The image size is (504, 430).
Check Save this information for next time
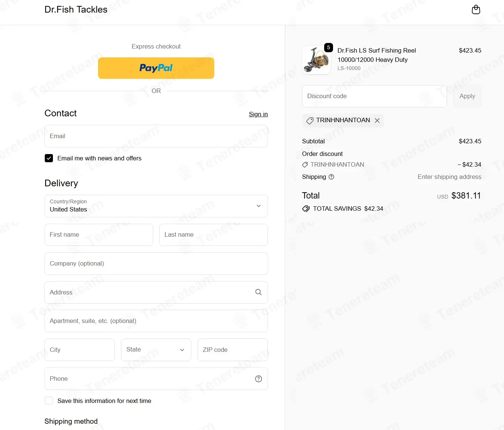click(49, 401)
